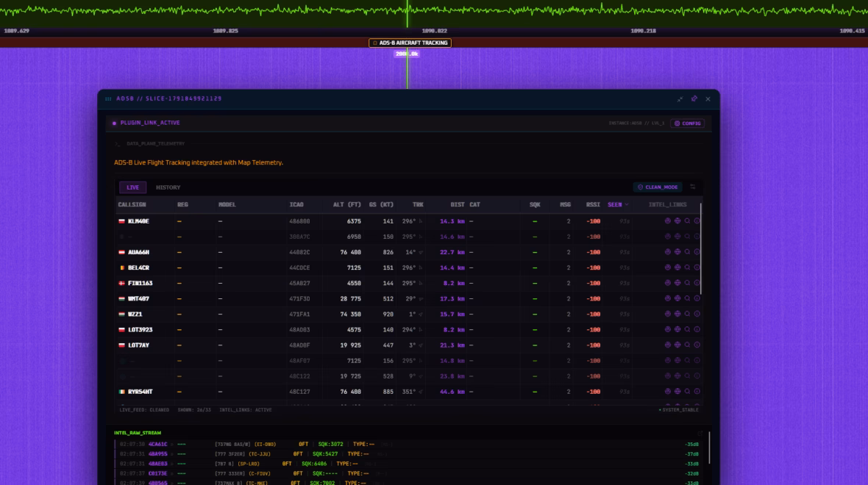Switch to the LIVE tab
868x485 pixels.
[133, 187]
